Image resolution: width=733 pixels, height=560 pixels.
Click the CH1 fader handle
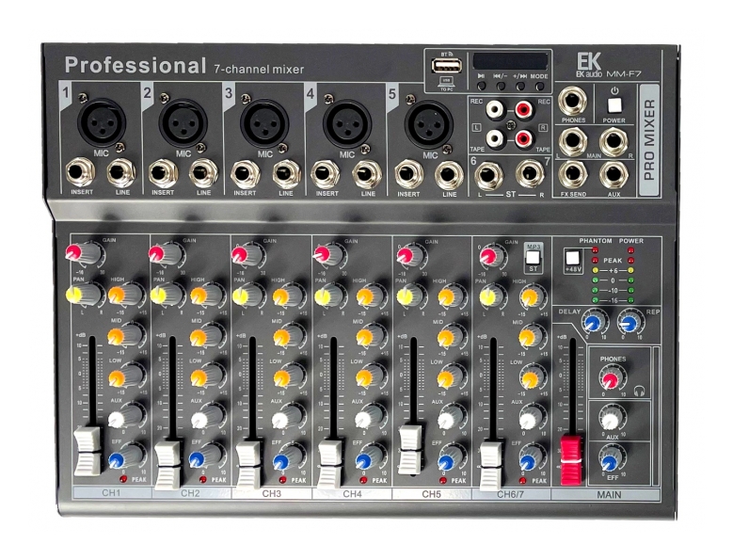[87, 450]
